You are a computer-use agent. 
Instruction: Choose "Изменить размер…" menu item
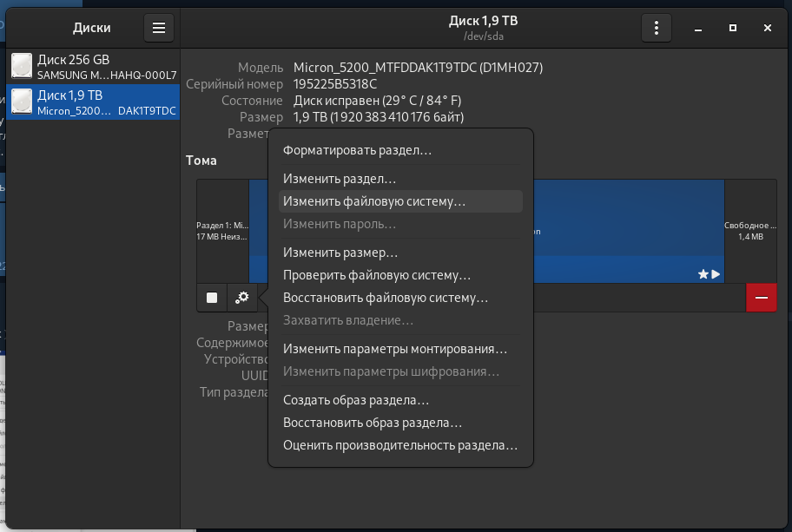tap(340, 253)
